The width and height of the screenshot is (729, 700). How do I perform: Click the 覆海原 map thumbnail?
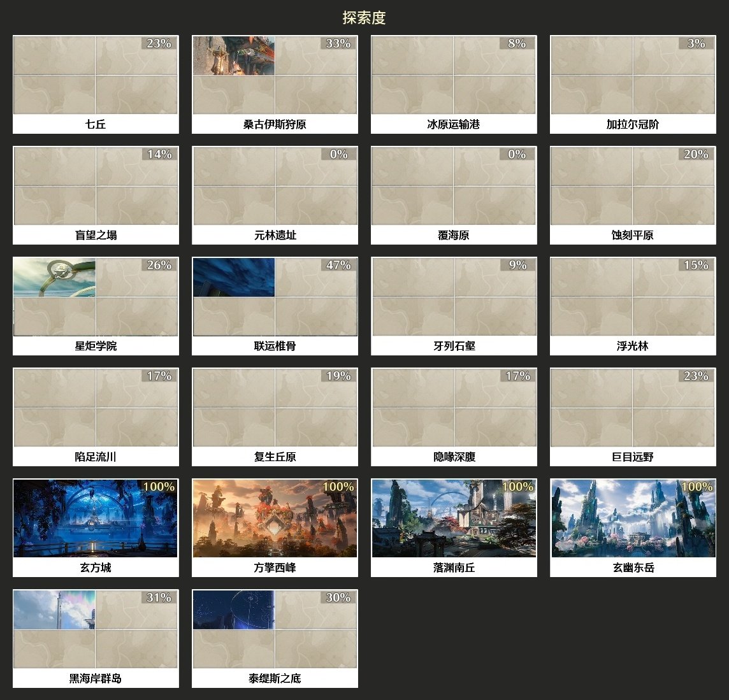(454, 186)
